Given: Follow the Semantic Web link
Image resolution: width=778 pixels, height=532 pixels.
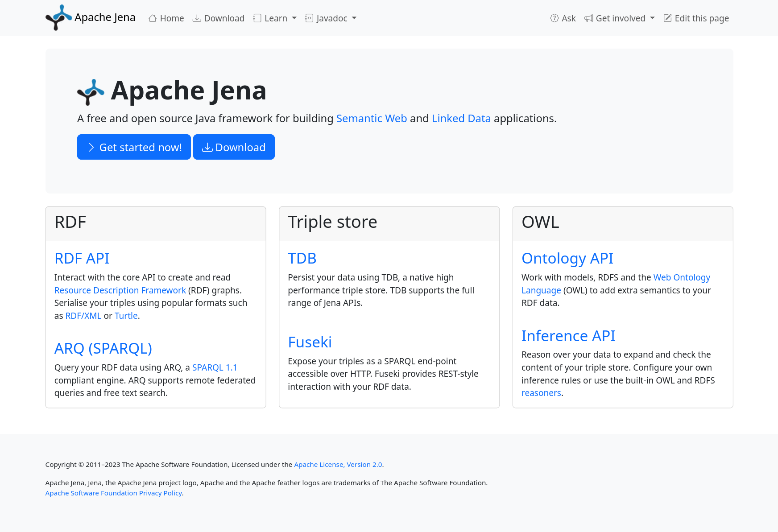Looking at the screenshot, I should (x=372, y=119).
